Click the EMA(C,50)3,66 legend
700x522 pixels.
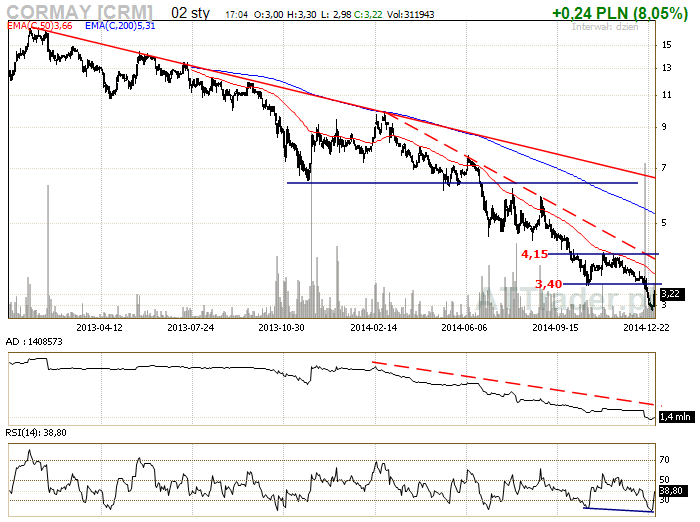click(40, 26)
